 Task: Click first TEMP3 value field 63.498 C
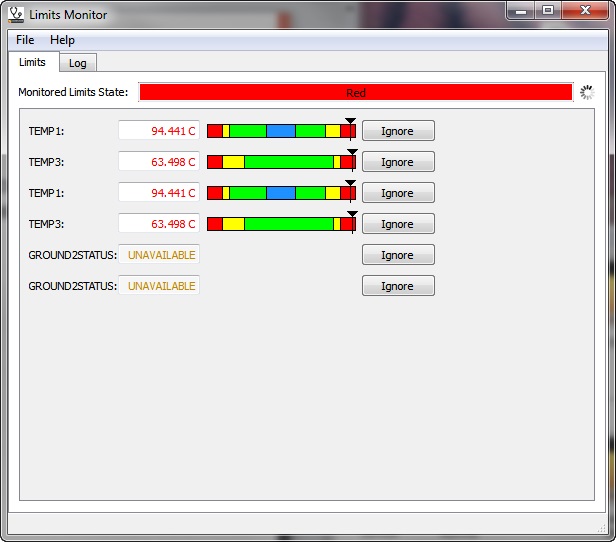(159, 162)
